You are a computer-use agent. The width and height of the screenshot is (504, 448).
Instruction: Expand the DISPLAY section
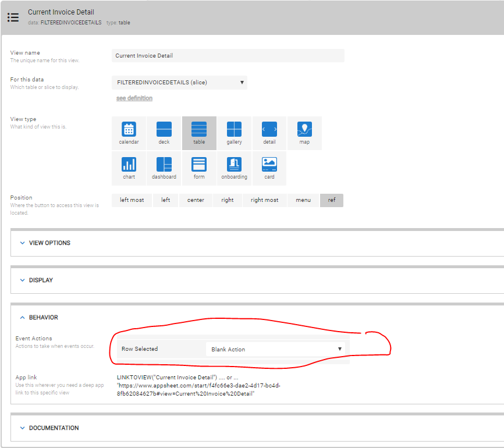click(x=41, y=280)
